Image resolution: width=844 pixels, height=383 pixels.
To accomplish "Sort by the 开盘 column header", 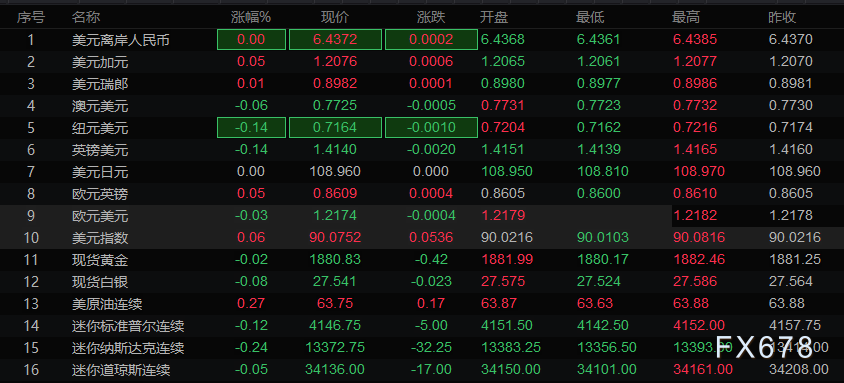I will (494, 17).
